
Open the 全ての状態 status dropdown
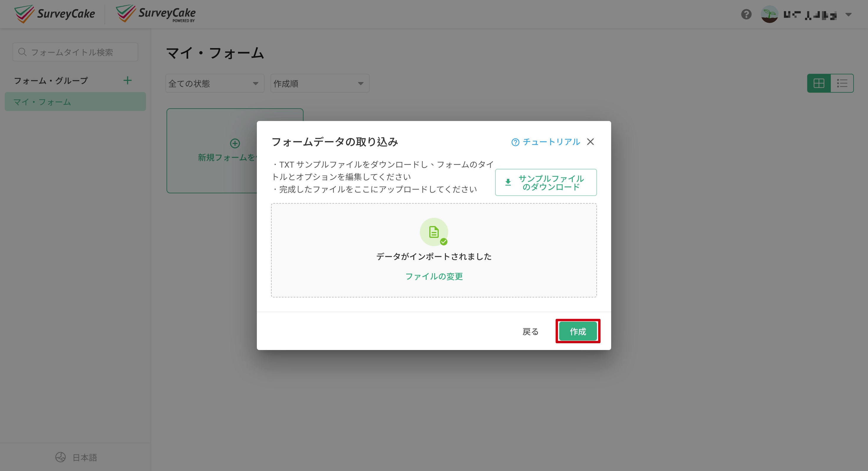pyautogui.click(x=215, y=83)
